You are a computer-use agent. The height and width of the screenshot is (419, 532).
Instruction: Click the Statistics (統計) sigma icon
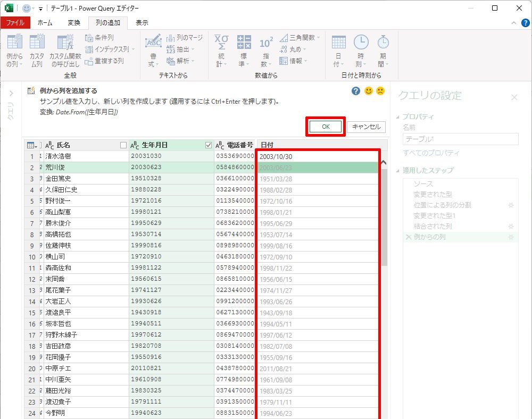pos(221,43)
